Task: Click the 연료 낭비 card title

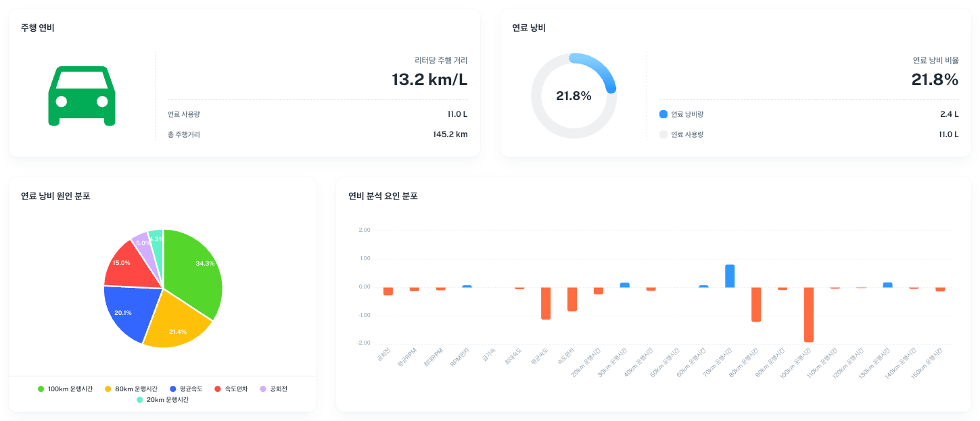Action: [x=529, y=28]
